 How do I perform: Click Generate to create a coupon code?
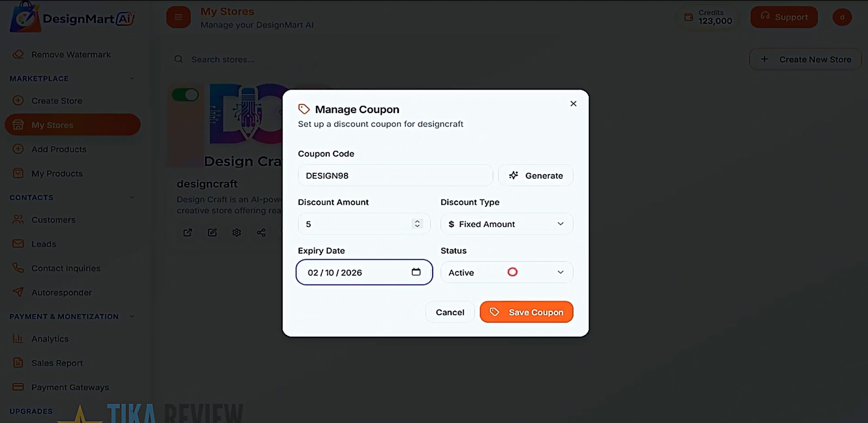[535, 175]
